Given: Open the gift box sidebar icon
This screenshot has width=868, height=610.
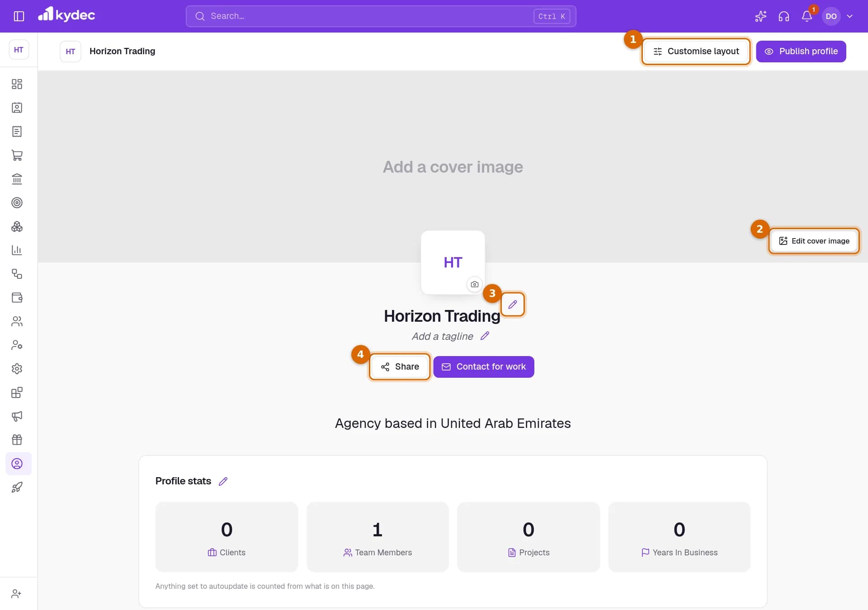Looking at the screenshot, I should click(17, 440).
